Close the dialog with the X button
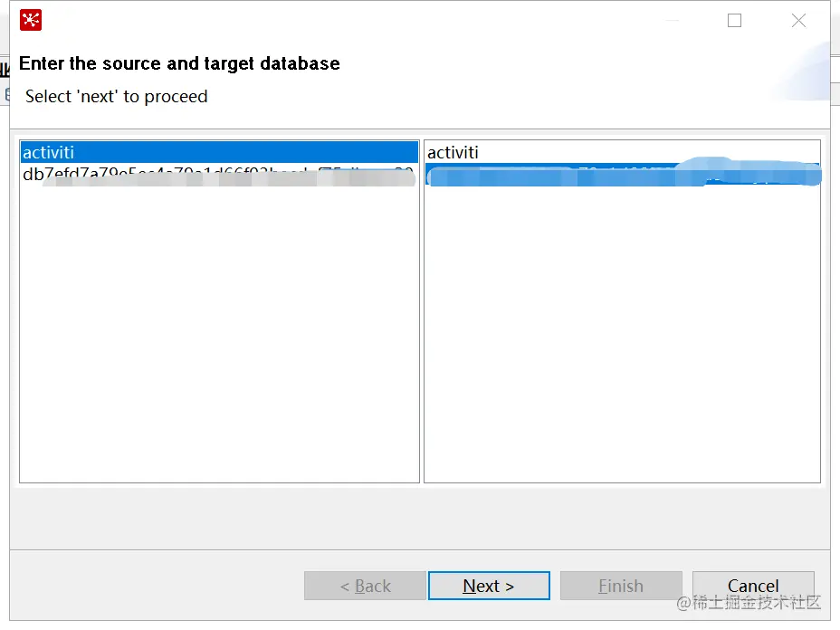The height and width of the screenshot is (630, 840). coord(798,20)
